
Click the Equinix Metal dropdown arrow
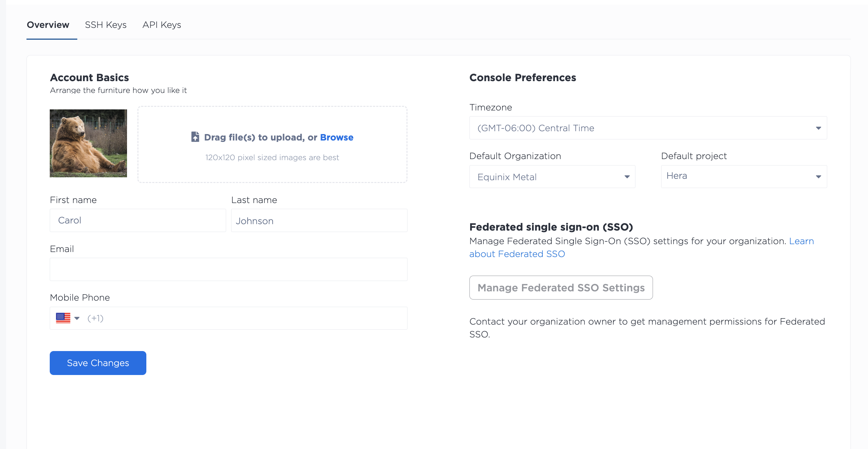click(x=627, y=177)
